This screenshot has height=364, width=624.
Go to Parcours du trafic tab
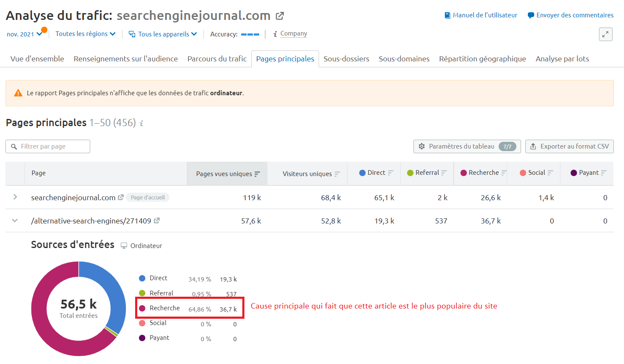[217, 59]
